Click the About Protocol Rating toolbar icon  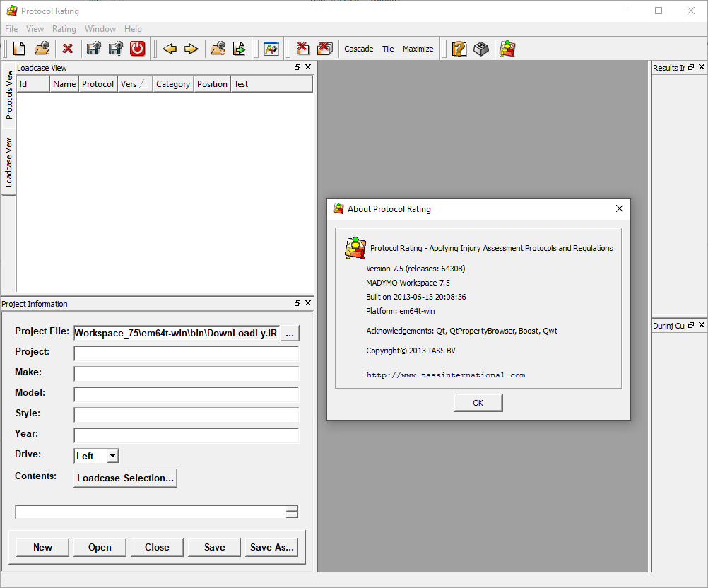pos(507,49)
